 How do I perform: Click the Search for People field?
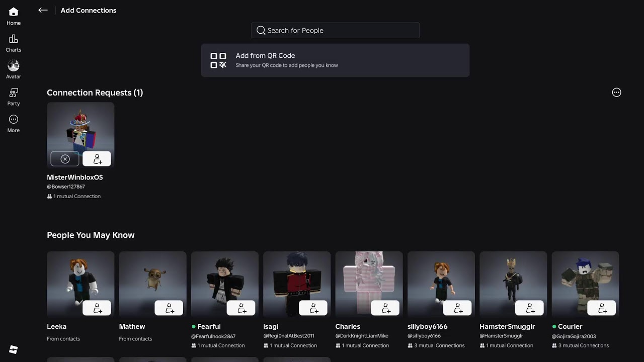click(x=335, y=30)
